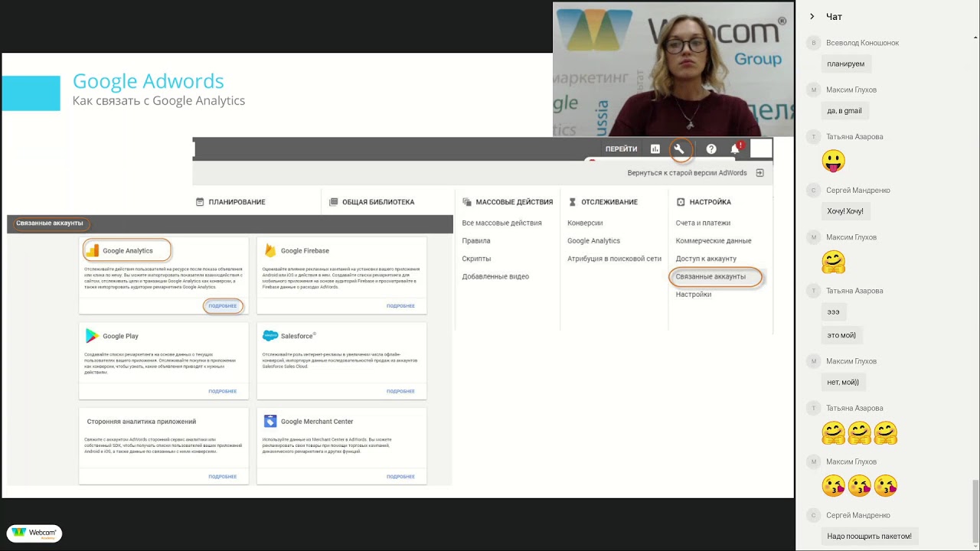Click chat message 'это мой)'
Viewport: 980px width, 551px height.
[x=841, y=335]
